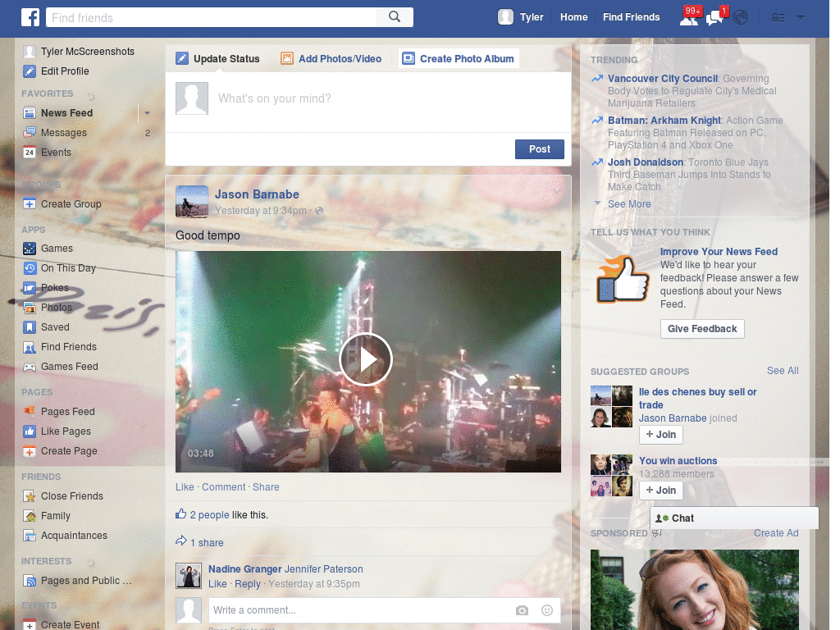Click the Edit Profile pencil icon
This screenshot has width=840, height=630.
(x=30, y=71)
